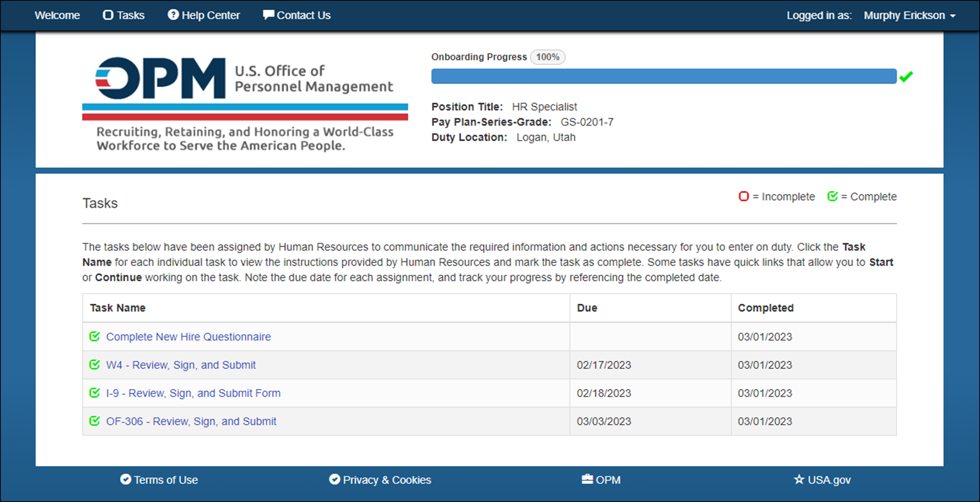Open the W4 Review, Sign, and Submit task
The width and height of the screenshot is (980, 502).
coord(181,365)
